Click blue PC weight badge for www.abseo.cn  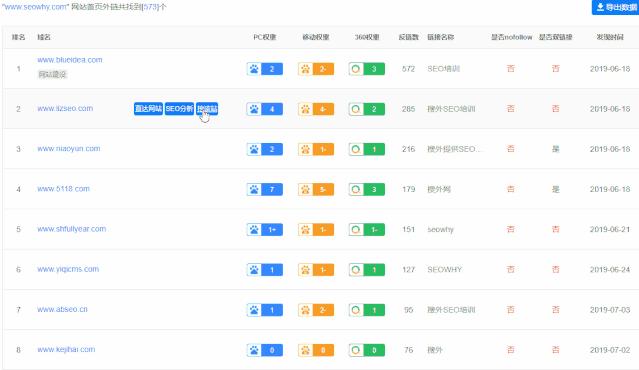pyautogui.click(x=265, y=310)
